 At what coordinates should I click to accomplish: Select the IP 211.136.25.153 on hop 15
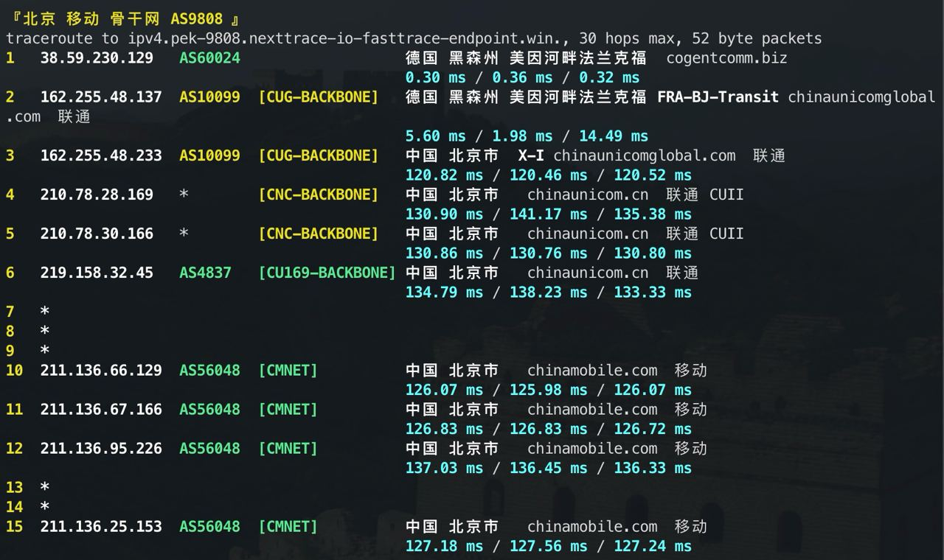coord(101,526)
